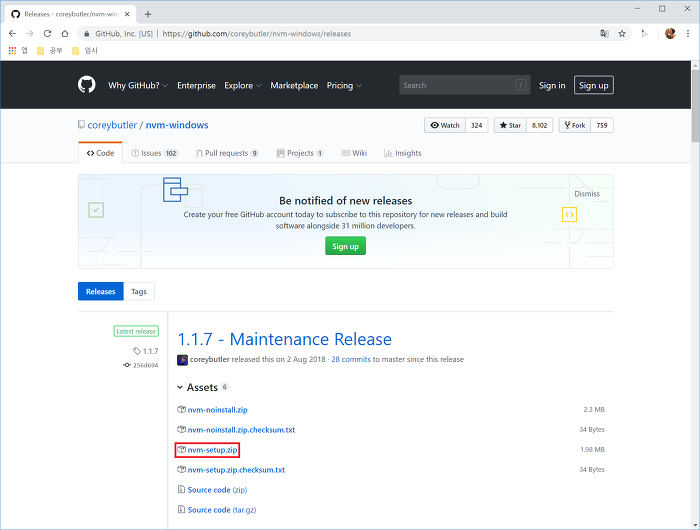
Task: Open the 임시 bookmarks folder
Action: [x=85, y=50]
